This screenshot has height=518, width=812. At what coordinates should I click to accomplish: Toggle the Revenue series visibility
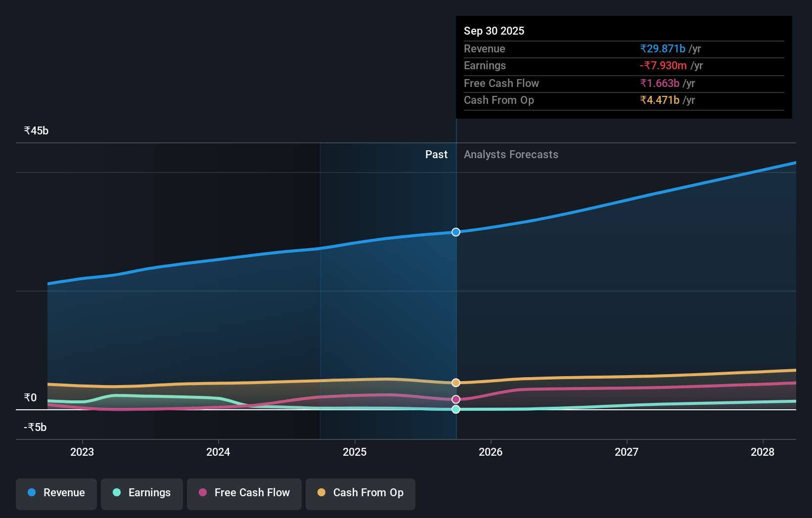coord(56,493)
